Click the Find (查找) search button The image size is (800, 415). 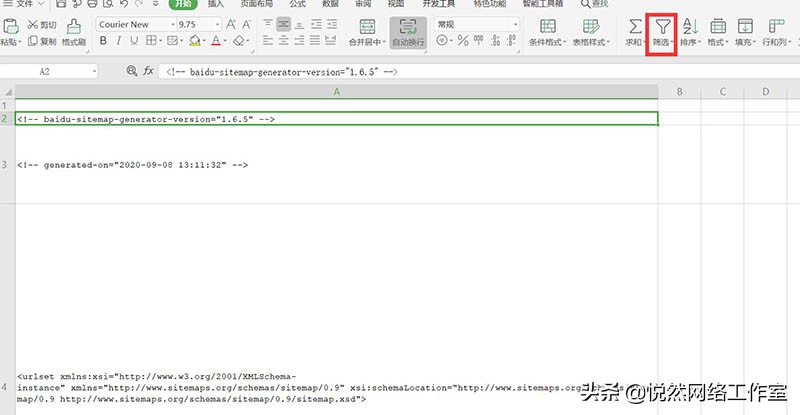594,4
